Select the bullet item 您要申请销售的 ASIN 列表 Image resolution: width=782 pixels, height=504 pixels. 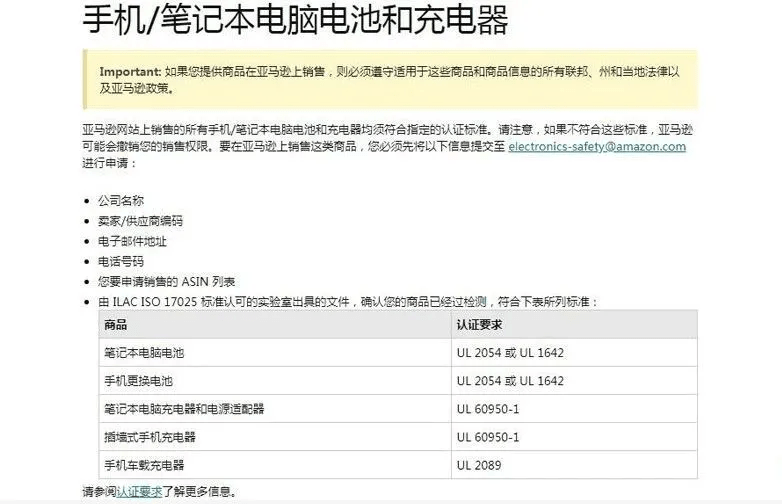[166, 282]
